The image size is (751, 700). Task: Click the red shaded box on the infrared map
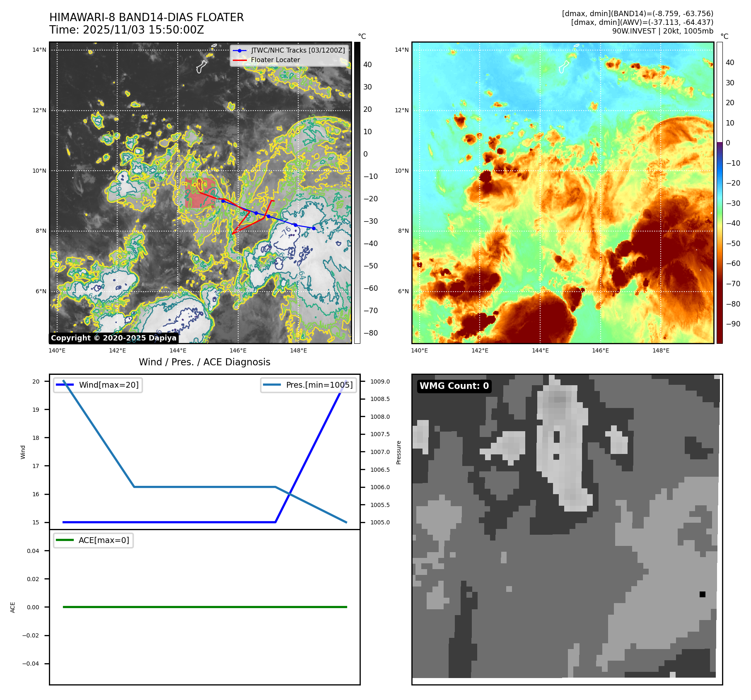pos(200,193)
